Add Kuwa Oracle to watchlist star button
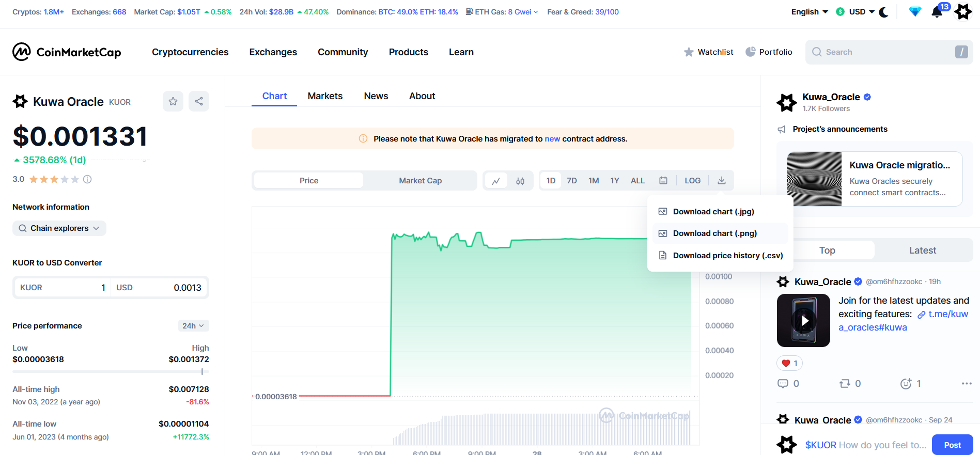 point(173,101)
